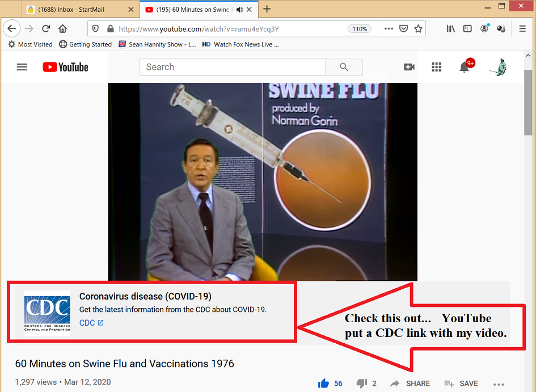Click the text 1,297 views
This screenshot has width=536, height=392.
coord(36,382)
